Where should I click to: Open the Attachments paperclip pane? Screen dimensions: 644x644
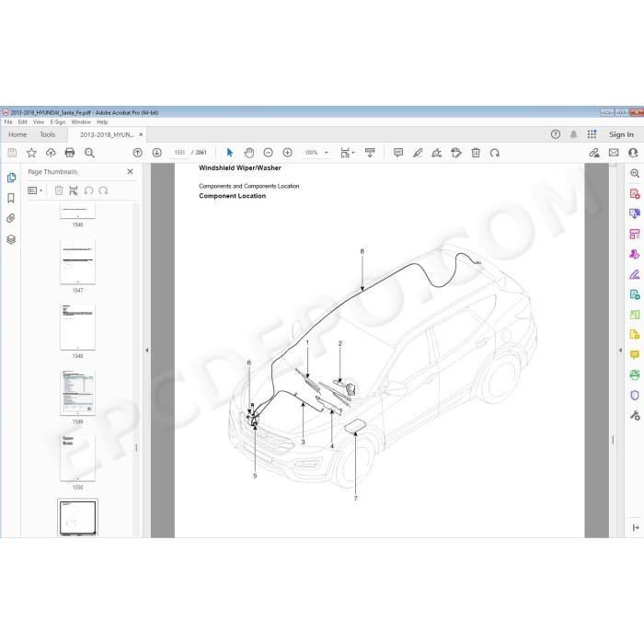click(x=11, y=218)
